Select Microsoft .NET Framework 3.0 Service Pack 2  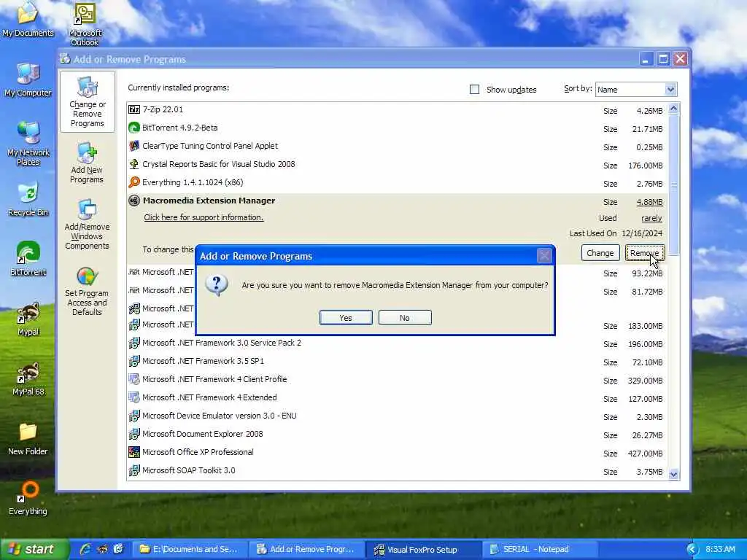(222, 343)
